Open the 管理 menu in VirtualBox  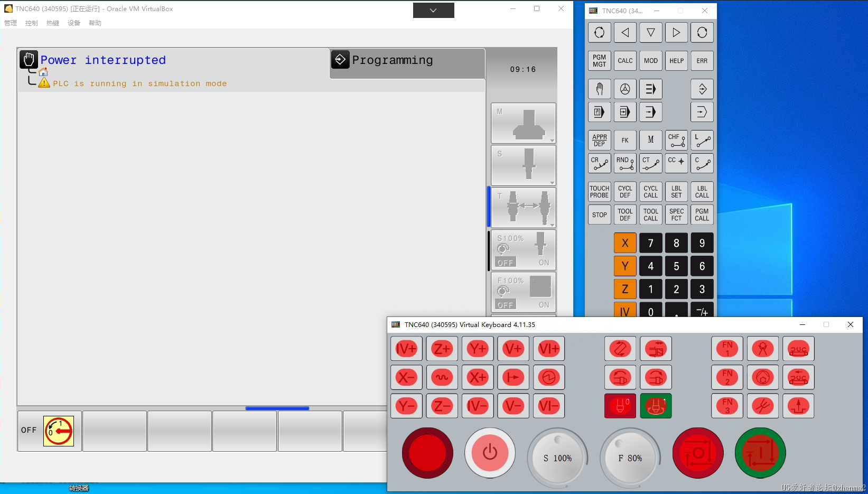(11, 23)
